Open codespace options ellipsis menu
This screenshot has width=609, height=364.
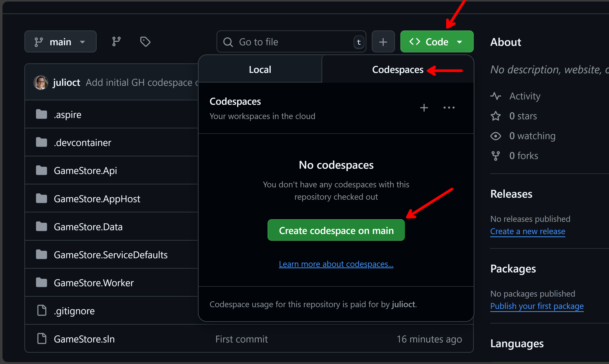(449, 108)
